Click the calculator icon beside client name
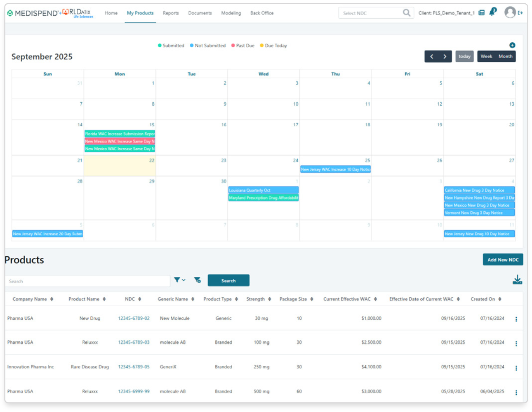This screenshot has height=412, width=532. pyautogui.click(x=481, y=13)
